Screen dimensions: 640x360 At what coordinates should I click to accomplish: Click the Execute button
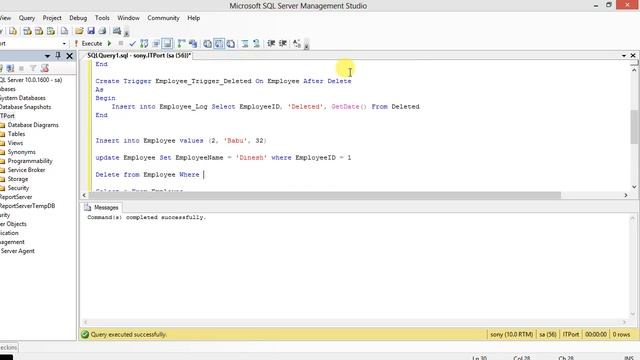click(x=88, y=43)
